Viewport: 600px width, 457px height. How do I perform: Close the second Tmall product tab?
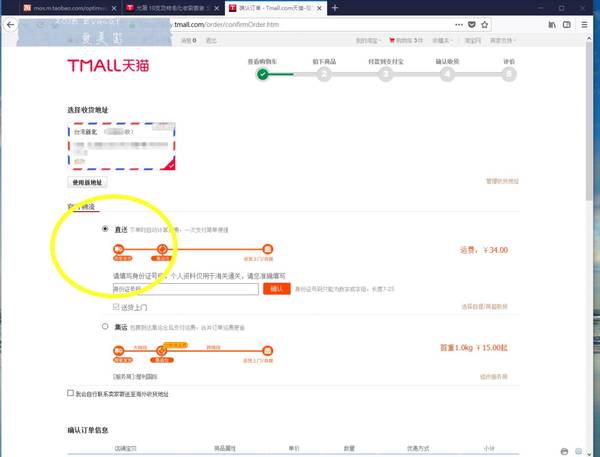point(217,8)
